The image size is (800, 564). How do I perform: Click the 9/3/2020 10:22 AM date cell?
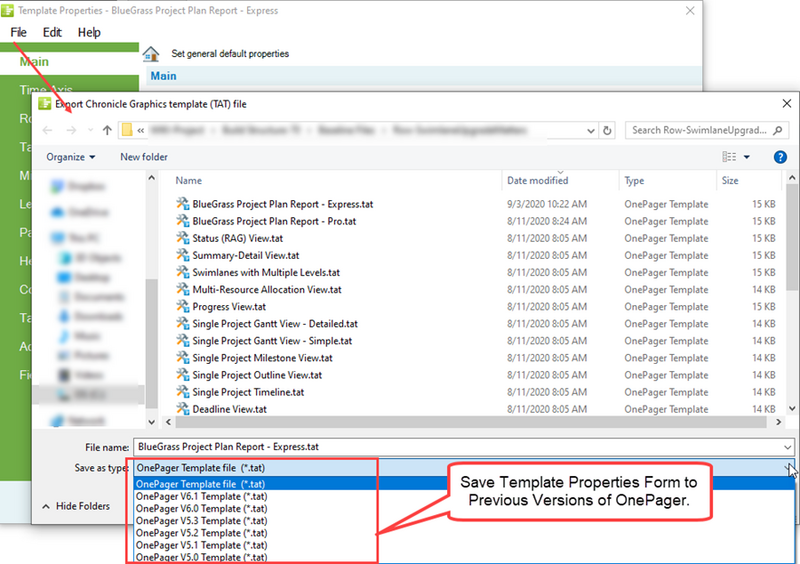coord(547,204)
